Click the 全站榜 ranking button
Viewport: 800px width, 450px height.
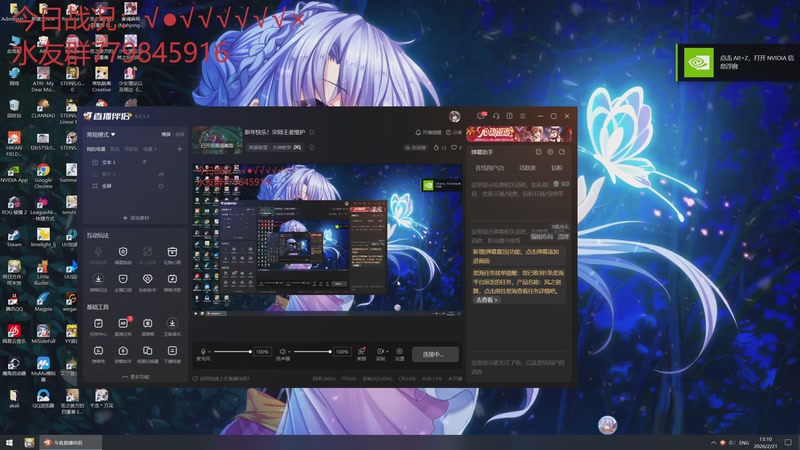click(x=415, y=147)
